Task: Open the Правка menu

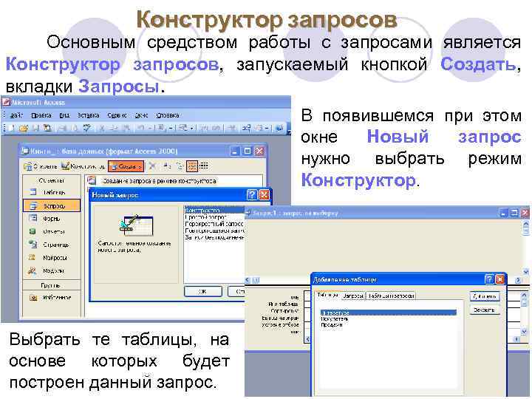Action: [x=41, y=115]
